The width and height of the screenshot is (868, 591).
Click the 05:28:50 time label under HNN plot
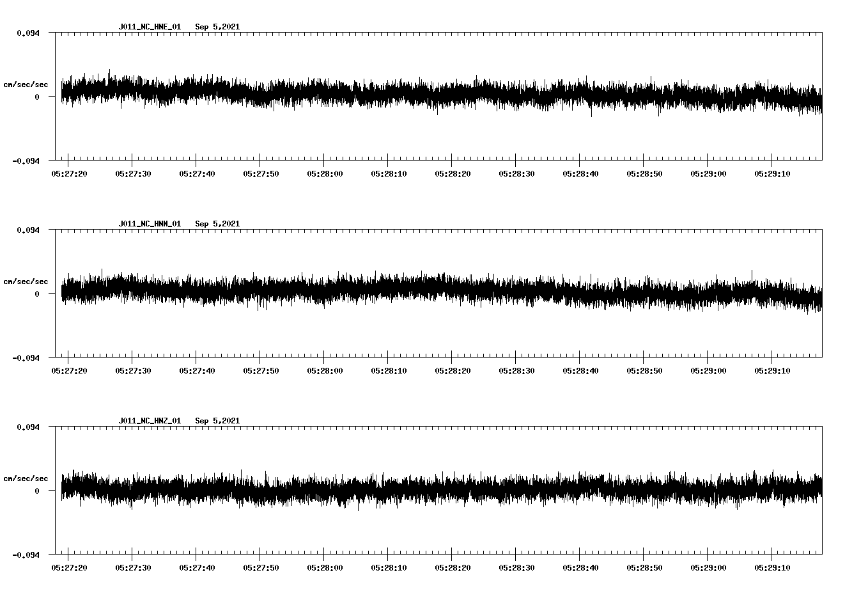[x=644, y=371]
